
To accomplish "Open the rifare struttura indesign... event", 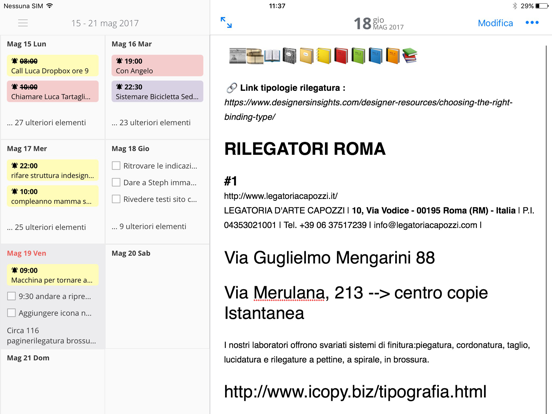I will 52,170.
